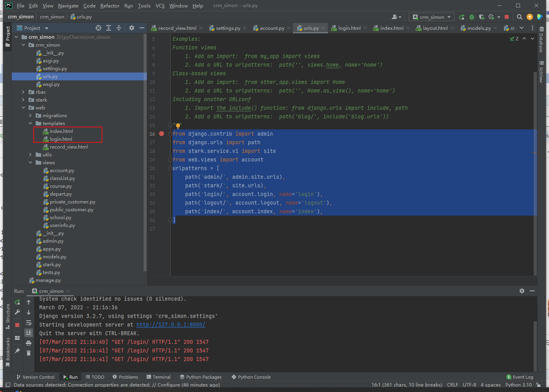The image size is (549, 392).
Task: Open the http://127.0.0.1:8000/ server link
Action: click(x=171, y=325)
